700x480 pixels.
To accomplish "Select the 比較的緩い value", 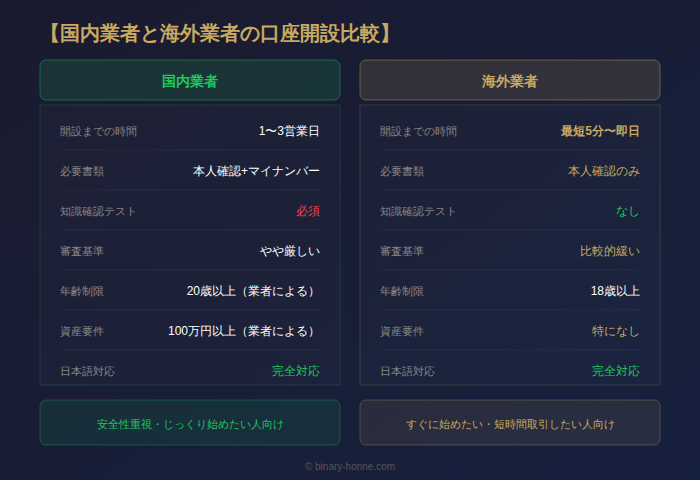I will pyautogui.click(x=610, y=251).
